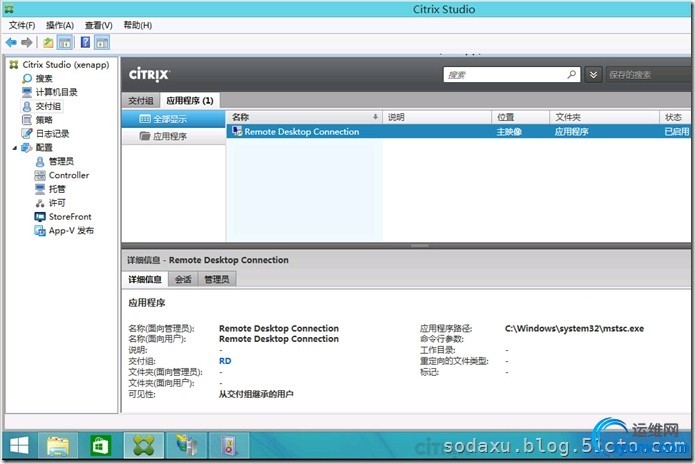Sort by the 位置 column header

521,117
